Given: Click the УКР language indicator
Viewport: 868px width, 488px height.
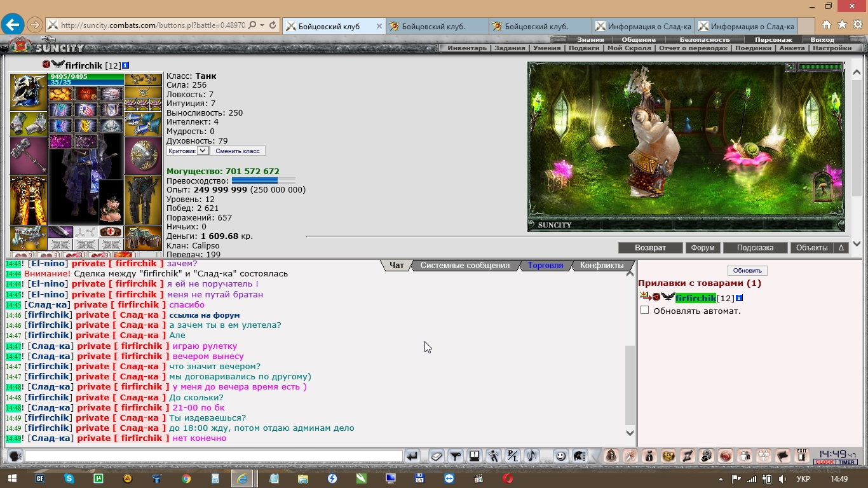Looking at the screenshot, I should click(803, 478).
